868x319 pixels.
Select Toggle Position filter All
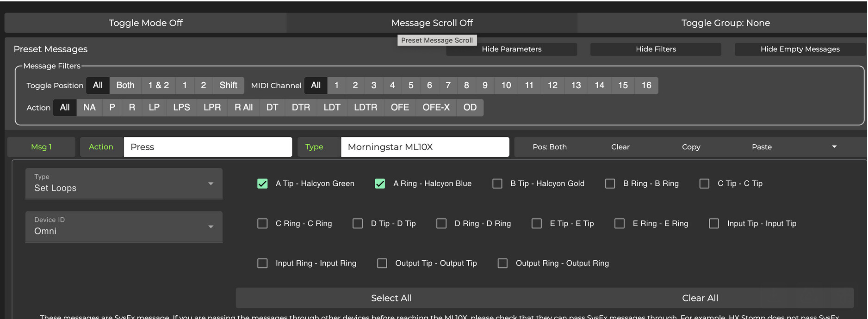tap(98, 85)
